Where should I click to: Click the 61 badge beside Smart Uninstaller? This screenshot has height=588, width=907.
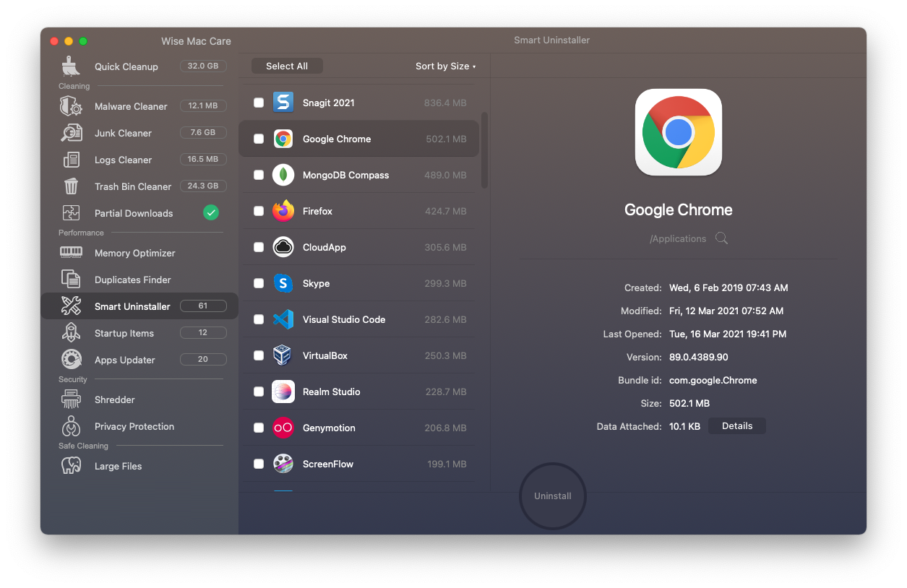[x=203, y=306]
